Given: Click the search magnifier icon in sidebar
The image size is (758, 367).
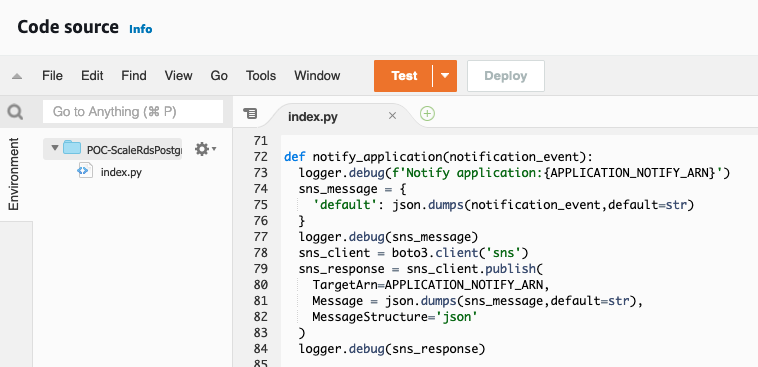Looking at the screenshot, I should point(15,112).
